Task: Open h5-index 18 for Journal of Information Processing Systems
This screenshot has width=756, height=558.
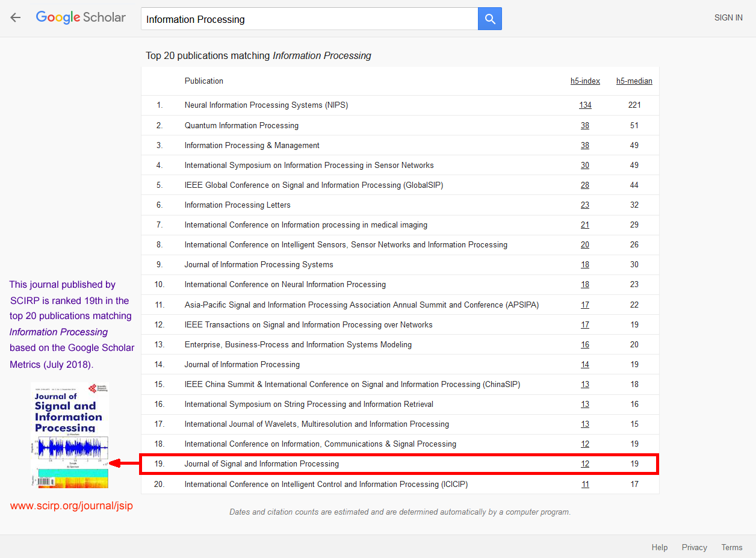Action: [x=585, y=265]
